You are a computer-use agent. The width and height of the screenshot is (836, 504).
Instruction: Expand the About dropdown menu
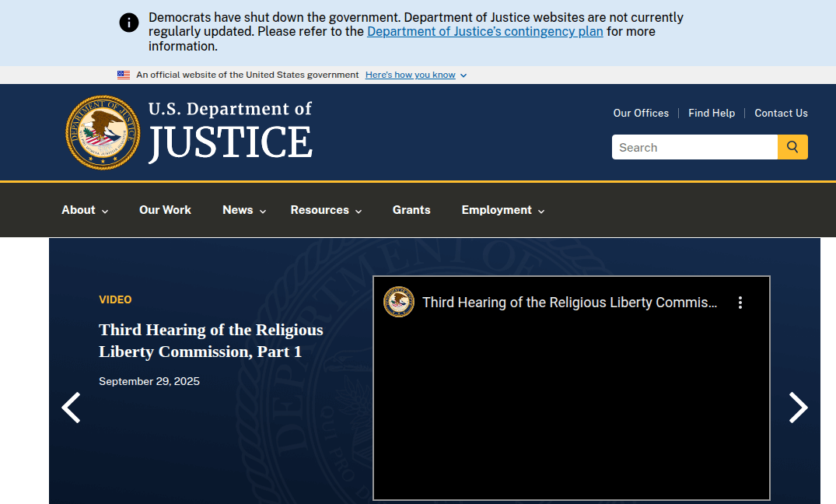(x=85, y=210)
